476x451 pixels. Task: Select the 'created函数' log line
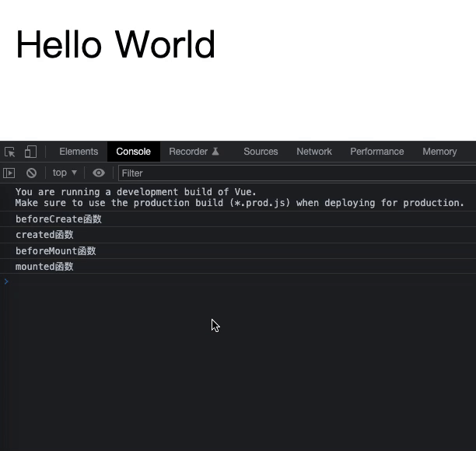pos(44,235)
